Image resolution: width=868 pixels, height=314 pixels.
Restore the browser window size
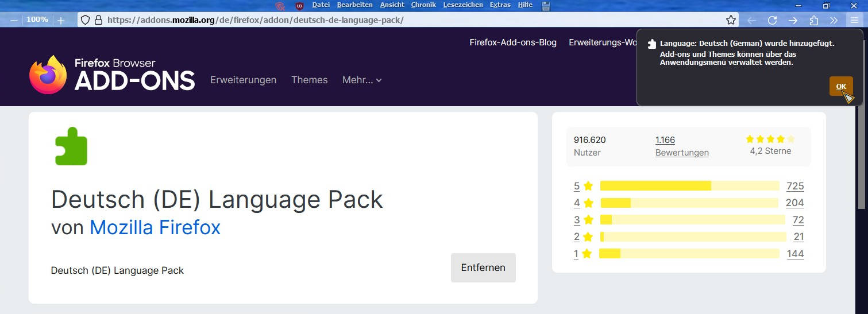(826, 5)
